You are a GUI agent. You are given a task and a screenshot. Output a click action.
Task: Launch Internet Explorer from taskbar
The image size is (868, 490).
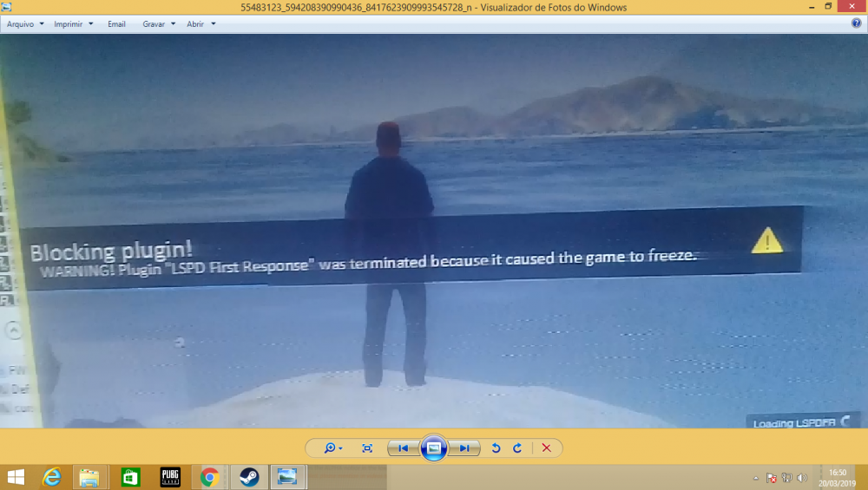point(52,477)
